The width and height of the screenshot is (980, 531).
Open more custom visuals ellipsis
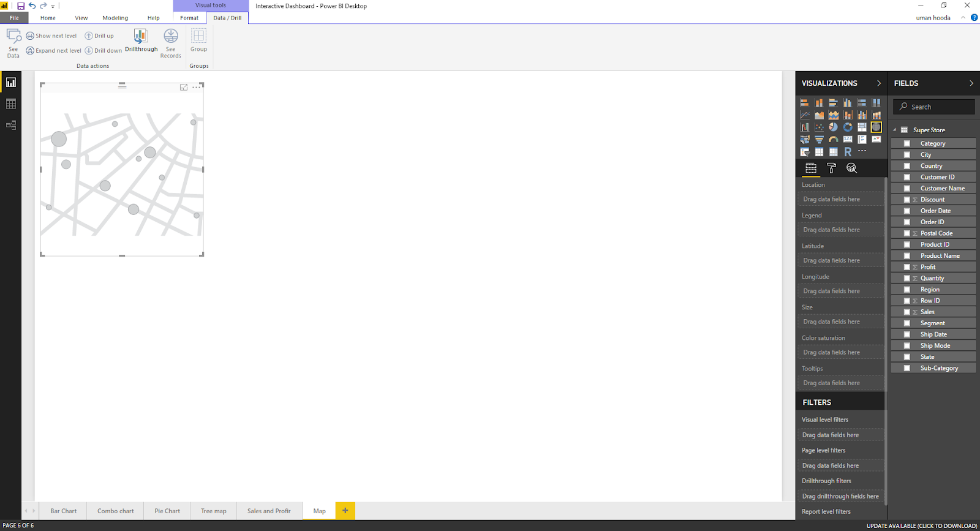(862, 151)
